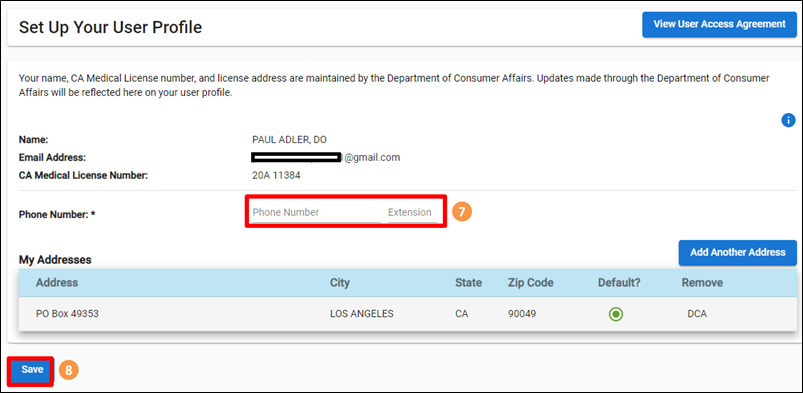This screenshot has height=393, width=803.
Task: Click the Address column header
Action: (57, 282)
